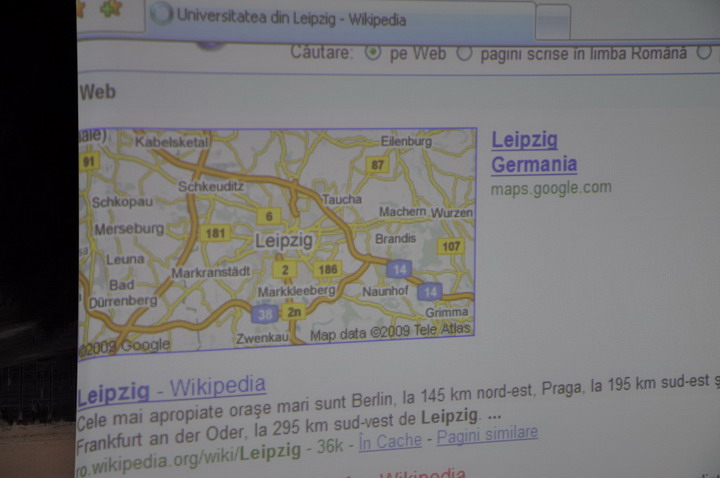Click the add-bookmark star icon
This screenshot has width=720, height=478.
(x=111, y=9)
